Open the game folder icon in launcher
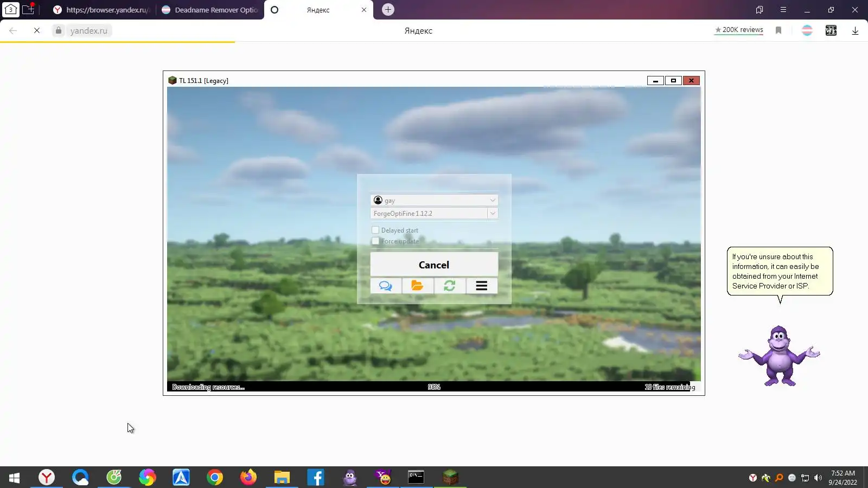 pos(417,286)
